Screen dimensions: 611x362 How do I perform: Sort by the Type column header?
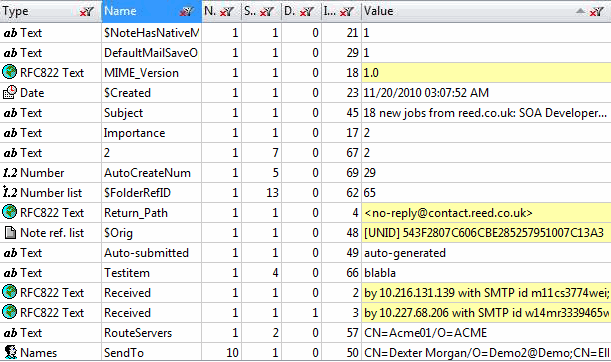(16, 11)
